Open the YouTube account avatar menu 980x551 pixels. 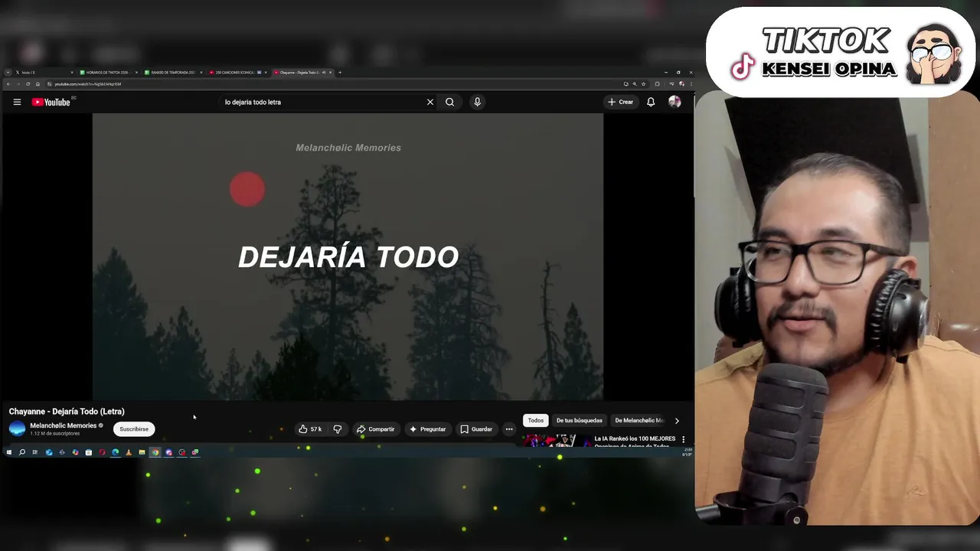pyautogui.click(x=675, y=102)
